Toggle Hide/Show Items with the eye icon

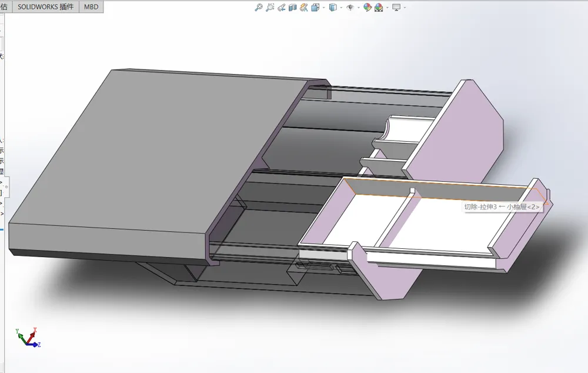tap(350, 8)
